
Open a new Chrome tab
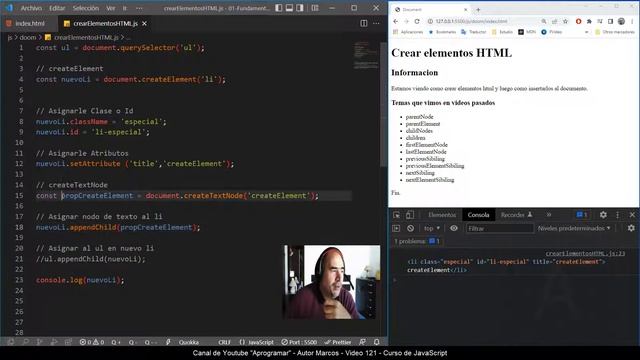pos(478,9)
